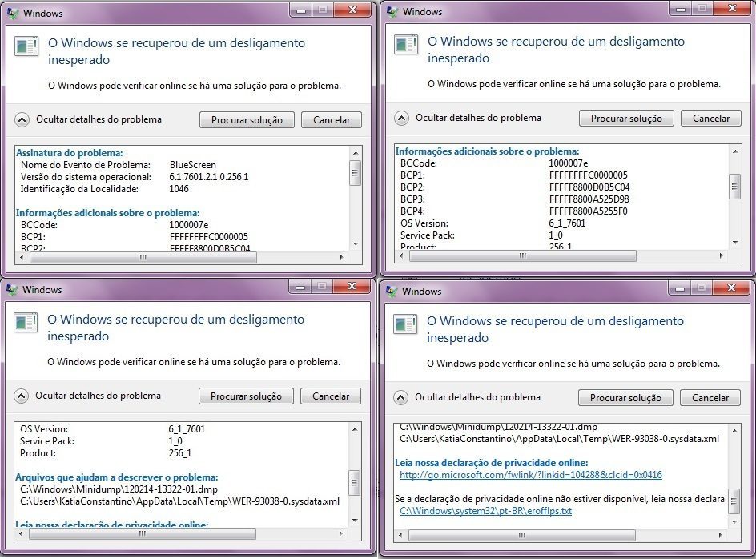Collapse problem details in the dialog with microsoft.com link
This screenshot has width=756, height=559.
coord(400,397)
